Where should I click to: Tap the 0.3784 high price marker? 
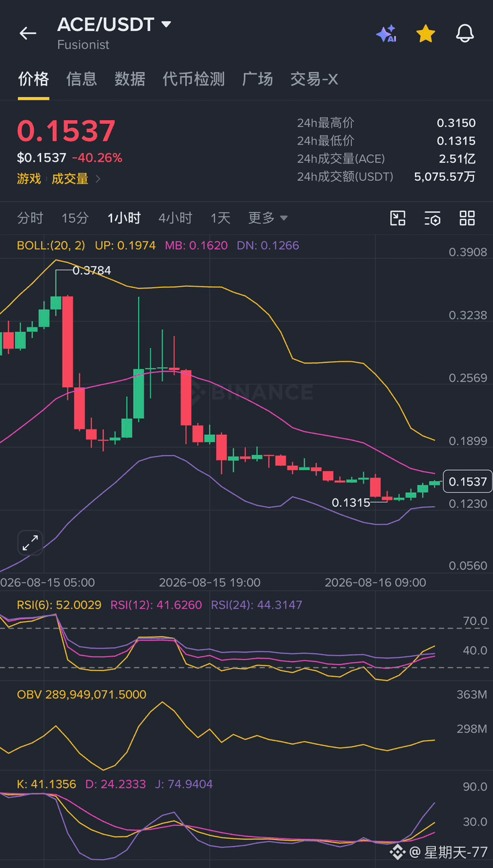[x=92, y=271]
